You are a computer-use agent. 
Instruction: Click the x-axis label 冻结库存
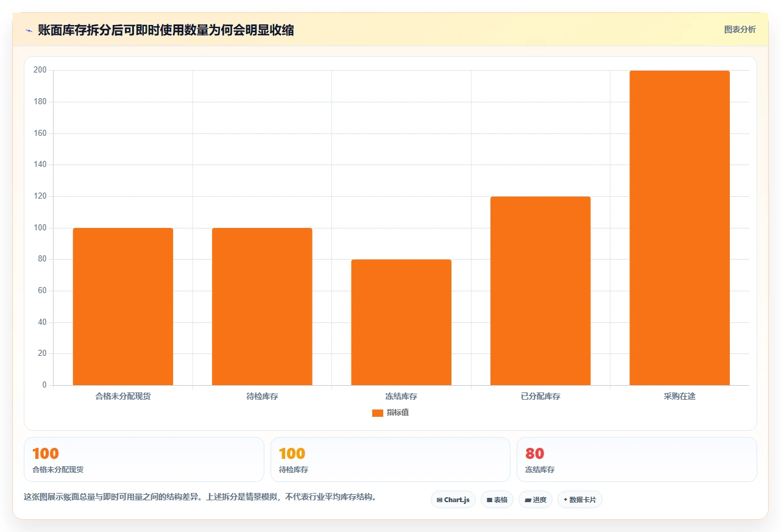coord(401,396)
